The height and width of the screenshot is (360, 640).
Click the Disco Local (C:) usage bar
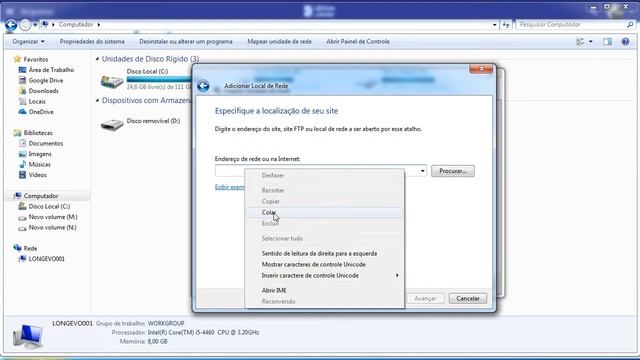point(159,80)
